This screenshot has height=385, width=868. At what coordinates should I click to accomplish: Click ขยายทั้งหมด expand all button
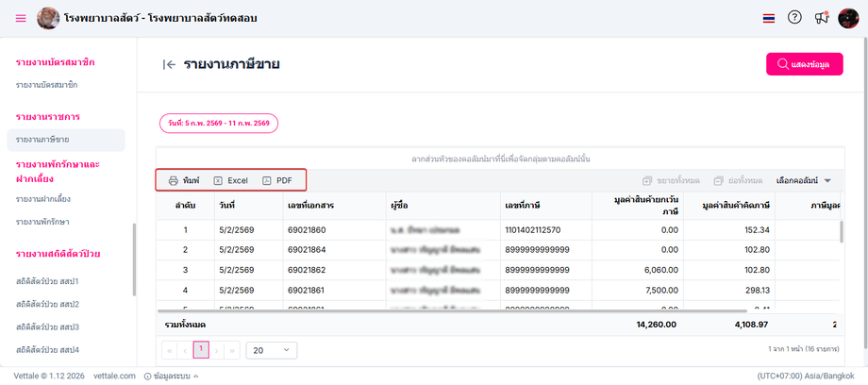click(x=671, y=180)
